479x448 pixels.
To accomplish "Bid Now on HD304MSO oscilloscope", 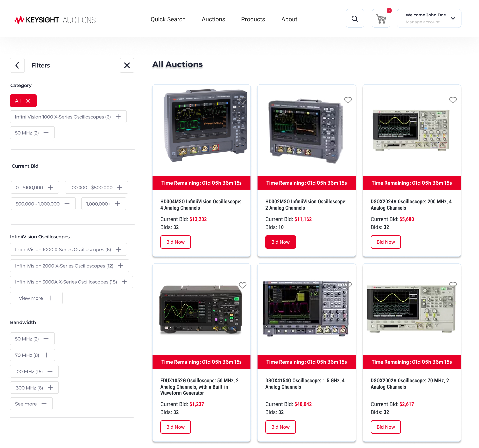I will point(176,242).
